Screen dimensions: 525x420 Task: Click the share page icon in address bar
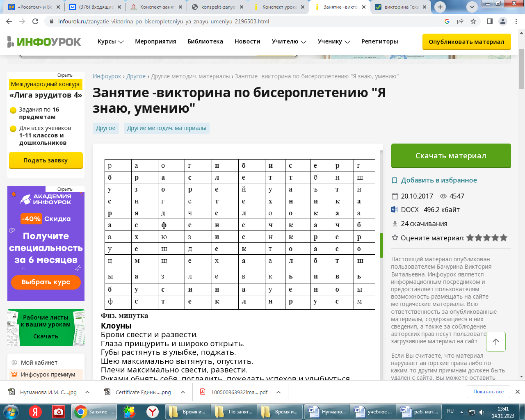(460, 21)
